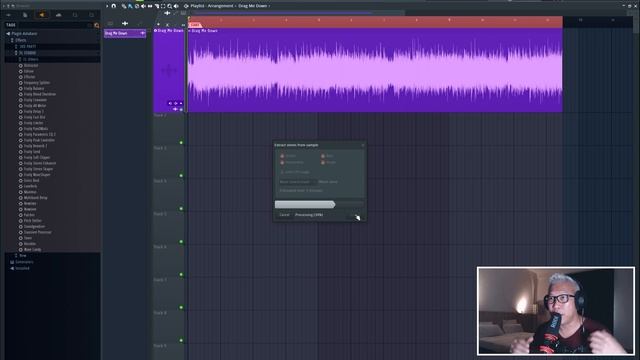Cancel the stem extraction process
Screen dimensions: 640x360
(x=284, y=215)
